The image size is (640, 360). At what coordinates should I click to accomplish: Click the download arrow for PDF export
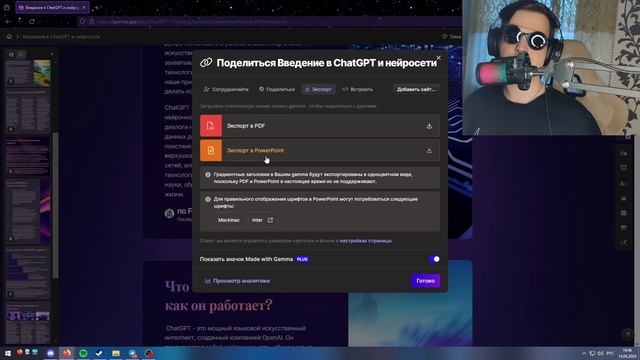(x=429, y=126)
